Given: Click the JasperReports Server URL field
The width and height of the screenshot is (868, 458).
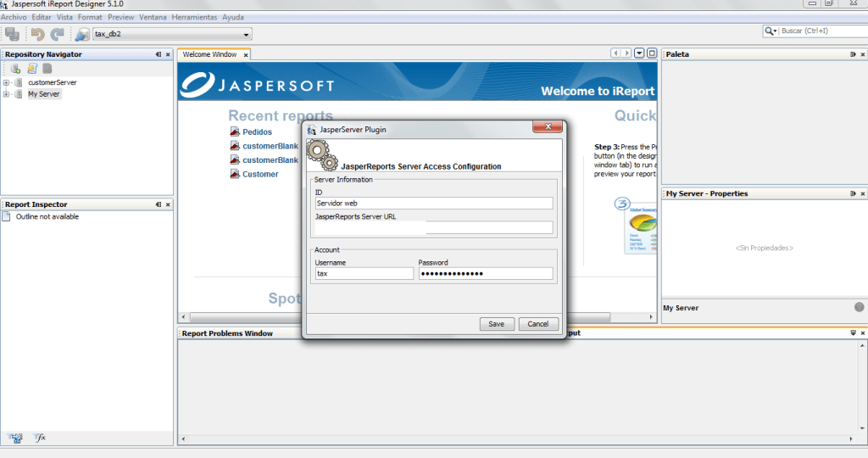Looking at the screenshot, I should (x=433, y=227).
